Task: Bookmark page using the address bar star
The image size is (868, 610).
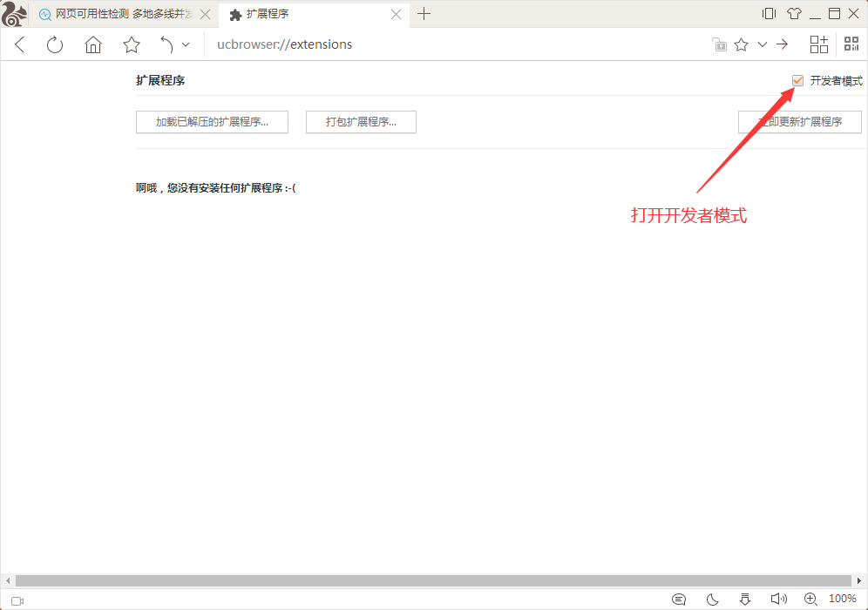Action: 741,45
